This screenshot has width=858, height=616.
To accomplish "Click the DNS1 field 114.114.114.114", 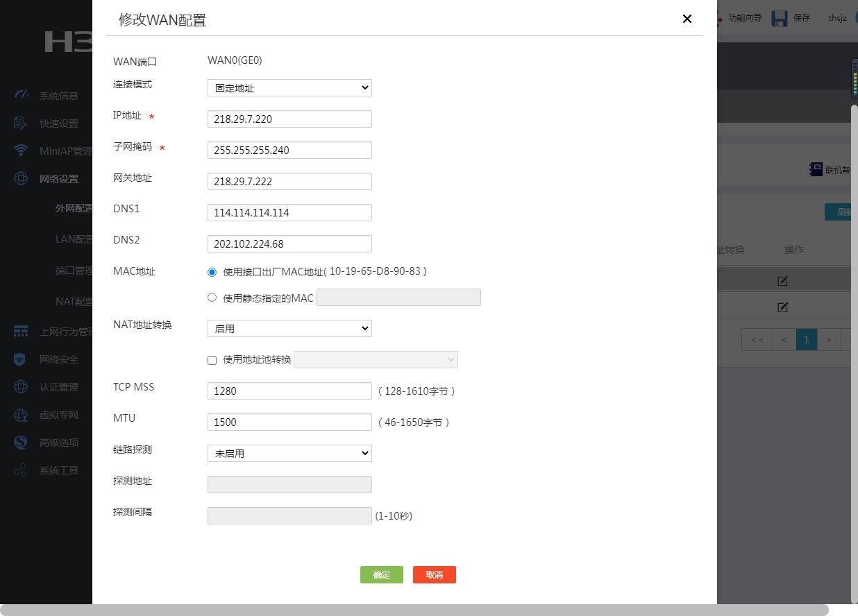I will (289, 213).
